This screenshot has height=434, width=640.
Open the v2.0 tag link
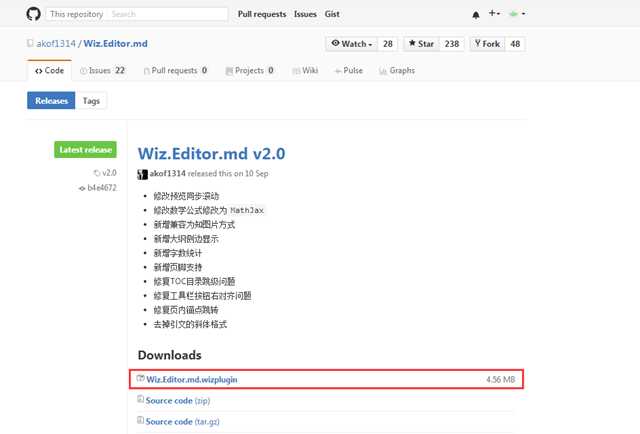click(x=105, y=173)
